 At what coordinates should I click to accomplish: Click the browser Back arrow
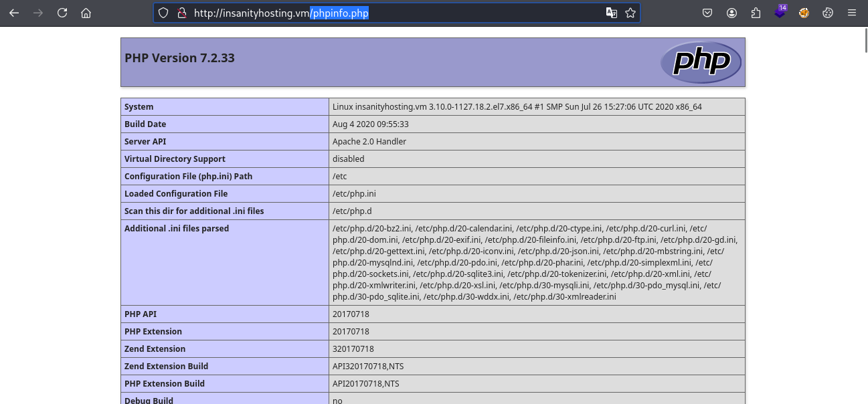click(14, 13)
